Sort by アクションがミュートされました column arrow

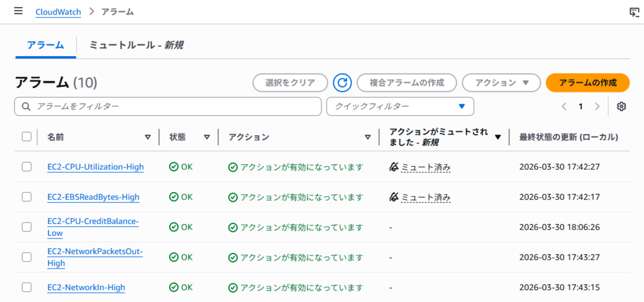(498, 137)
